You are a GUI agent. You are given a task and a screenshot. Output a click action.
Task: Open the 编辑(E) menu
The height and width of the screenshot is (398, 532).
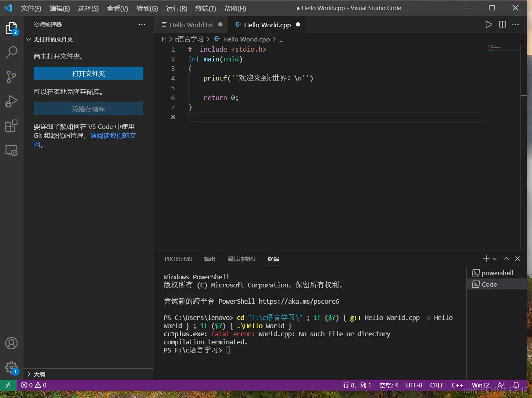pyautogui.click(x=60, y=8)
